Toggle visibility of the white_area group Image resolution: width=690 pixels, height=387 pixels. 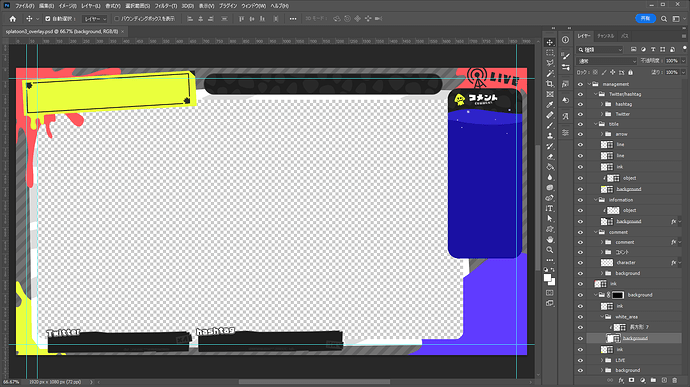point(580,317)
